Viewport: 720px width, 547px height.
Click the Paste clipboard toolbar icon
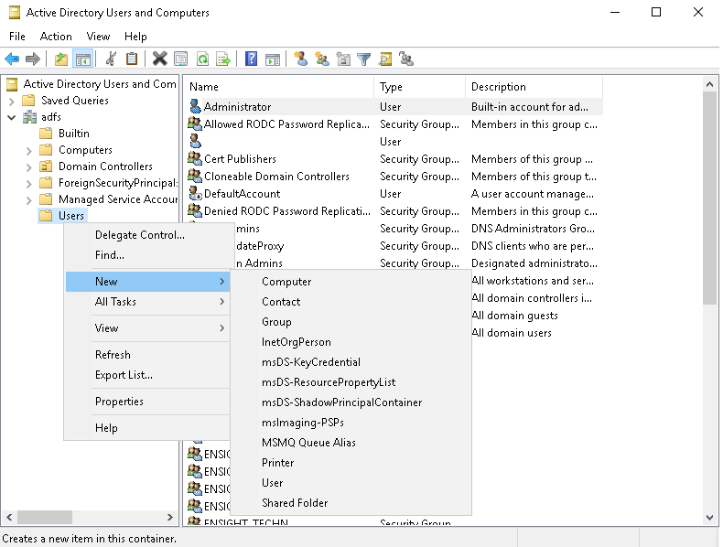[132, 59]
